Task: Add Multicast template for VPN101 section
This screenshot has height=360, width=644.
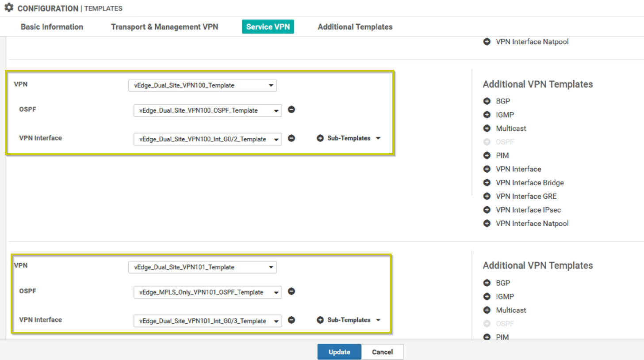Action: 487,310
